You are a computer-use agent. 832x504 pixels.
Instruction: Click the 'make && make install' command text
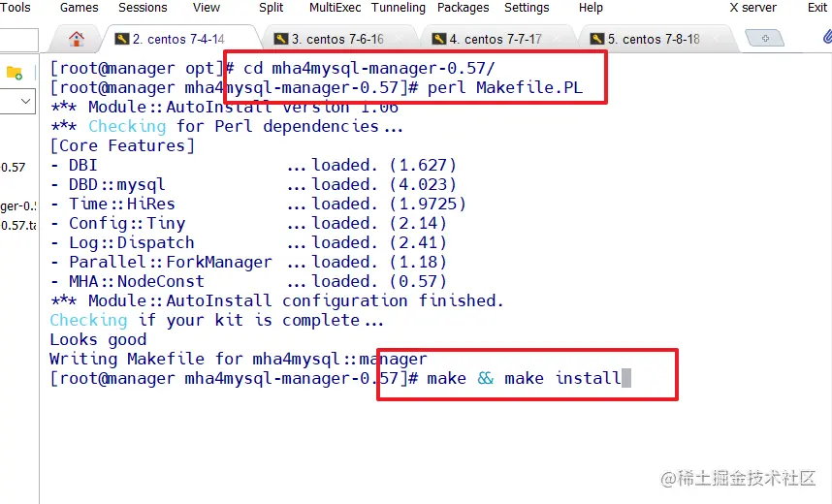pyautogui.click(x=525, y=378)
